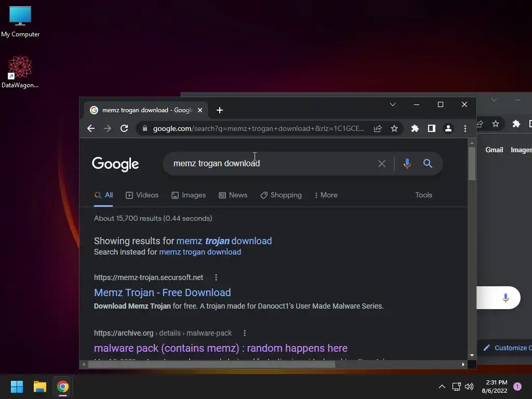Open the tab search chevron in title bar
532x399 pixels.
393,104
